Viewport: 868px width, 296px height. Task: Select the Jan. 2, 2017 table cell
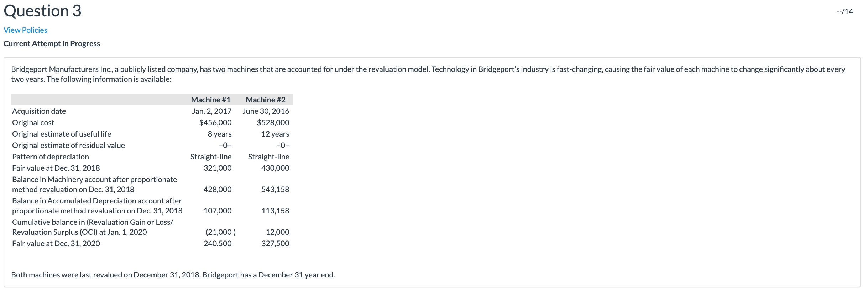click(x=212, y=111)
